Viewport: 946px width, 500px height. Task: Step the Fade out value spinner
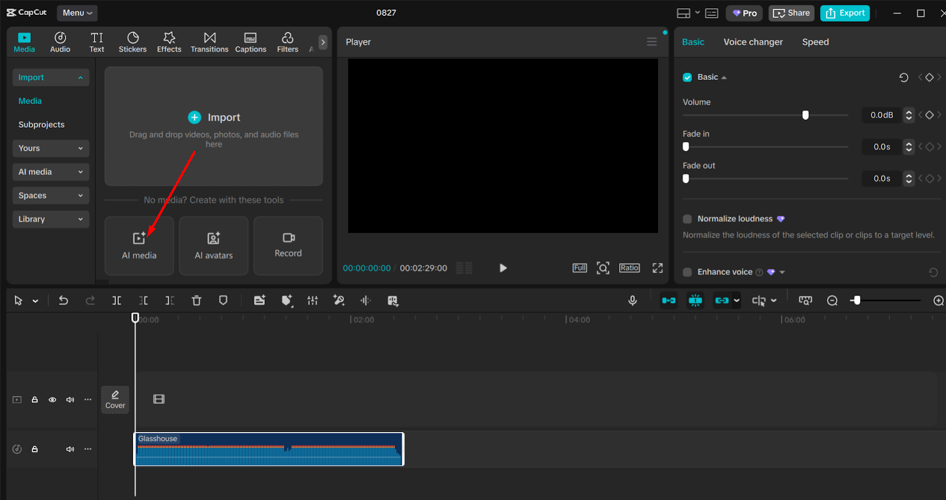[x=909, y=179]
